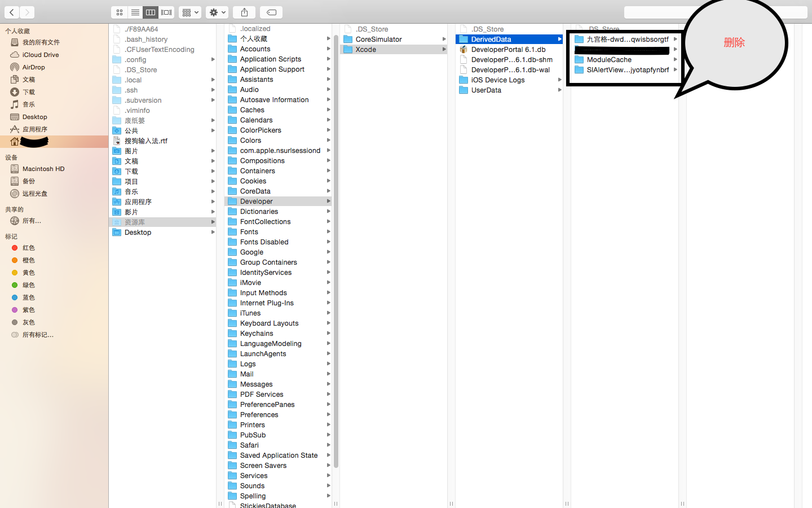The image size is (812, 508).
Task: Open the arrange items dropdown
Action: [x=190, y=12]
